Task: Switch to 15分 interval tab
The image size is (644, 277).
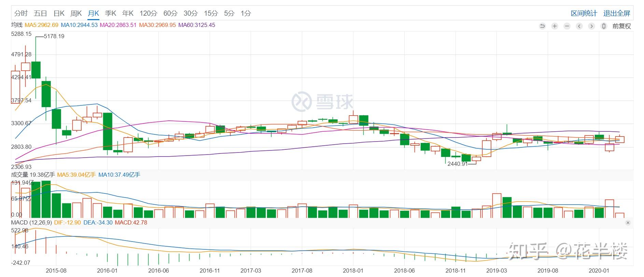Action: [211, 13]
